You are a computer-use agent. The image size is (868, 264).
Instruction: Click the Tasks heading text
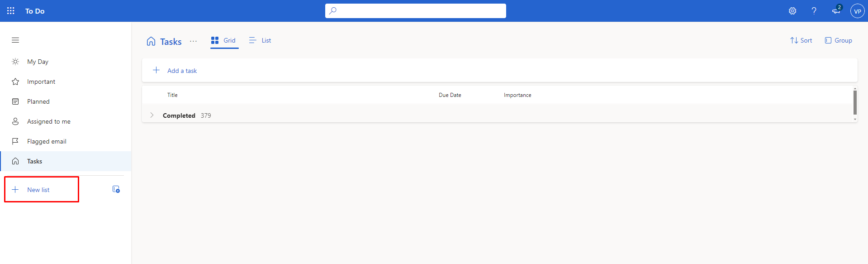point(171,42)
